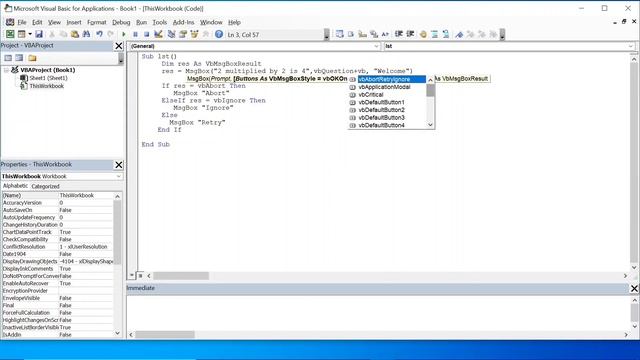Open the Object Browser toolbar icon
The height and width of the screenshot is (360, 640).
pyautogui.click(x=194, y=34)
